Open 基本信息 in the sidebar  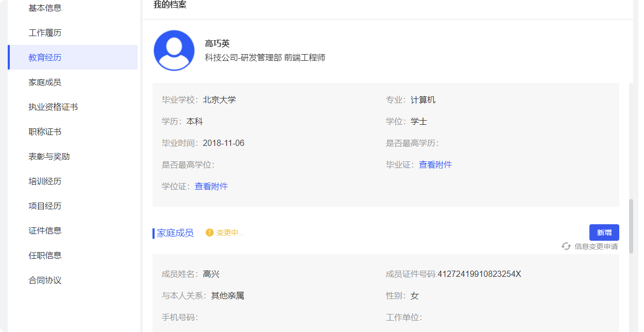point(45,8)
